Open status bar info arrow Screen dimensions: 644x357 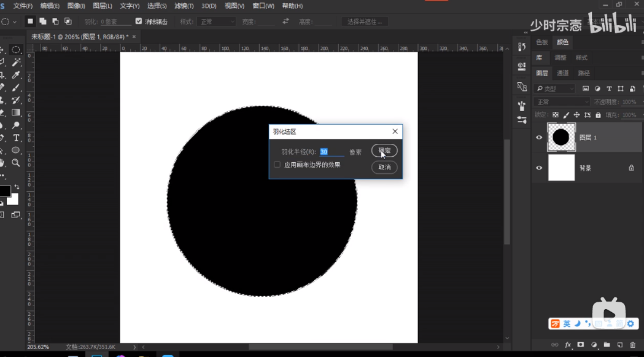(134, 347)
